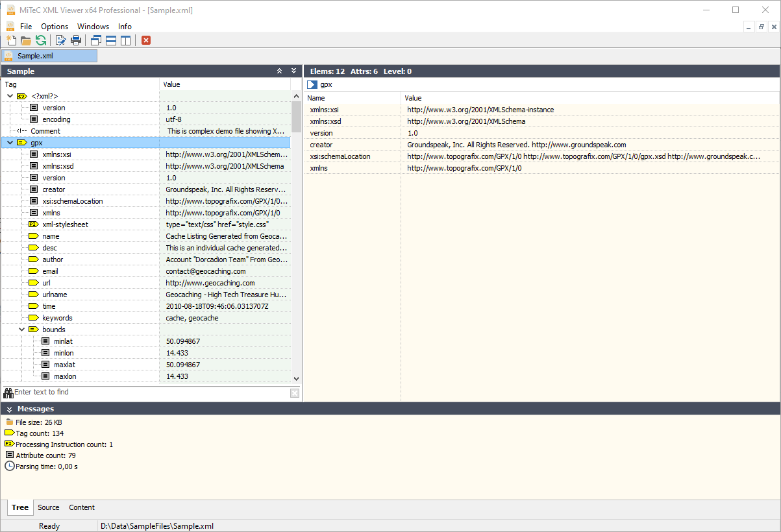Click the blue arrow icon beside gpx header

click(x=312, y=84)
